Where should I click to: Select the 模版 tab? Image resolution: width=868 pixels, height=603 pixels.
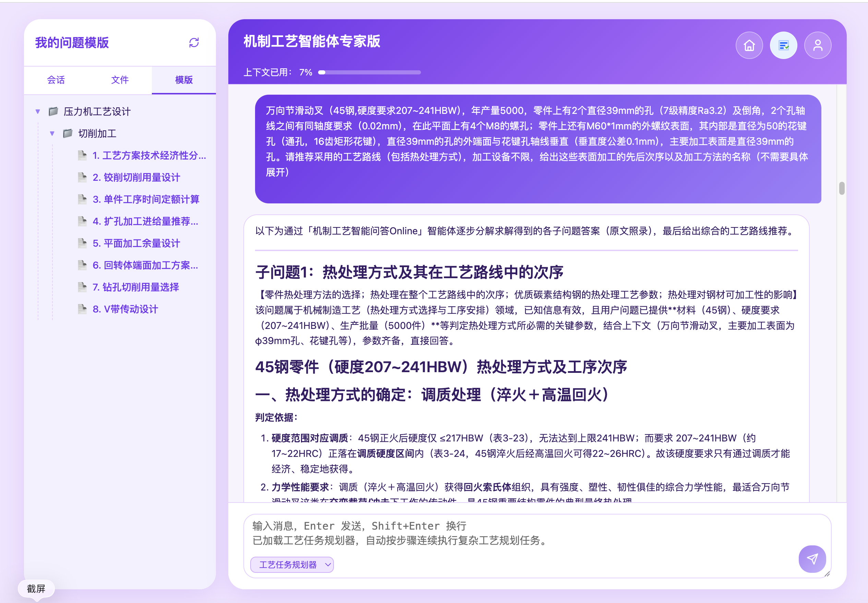(x=184, y=80)
